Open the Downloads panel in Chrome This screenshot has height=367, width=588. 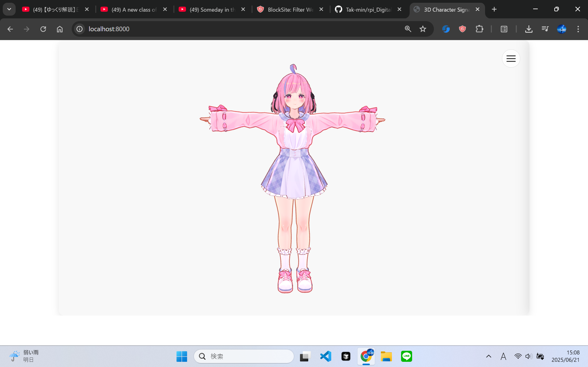tap(528, 29)
